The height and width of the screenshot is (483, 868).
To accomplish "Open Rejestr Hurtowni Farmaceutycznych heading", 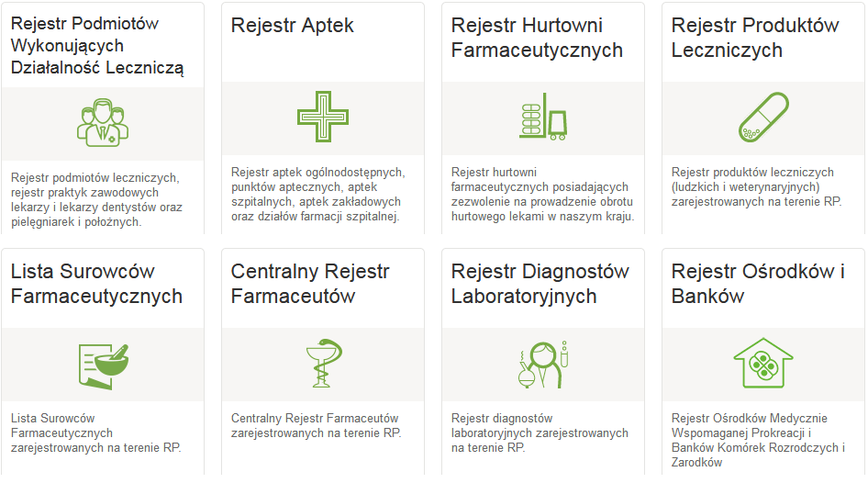I will 537,38.
